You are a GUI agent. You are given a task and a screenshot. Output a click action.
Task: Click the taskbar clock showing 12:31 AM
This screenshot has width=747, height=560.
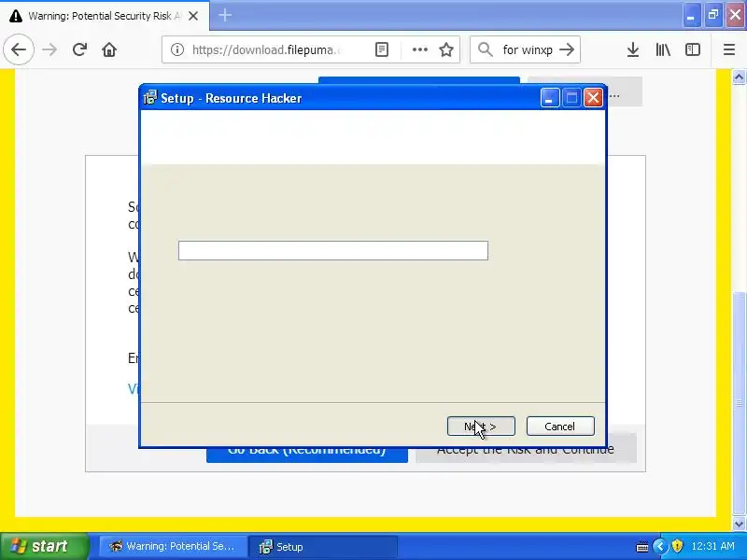coord(713,546)
